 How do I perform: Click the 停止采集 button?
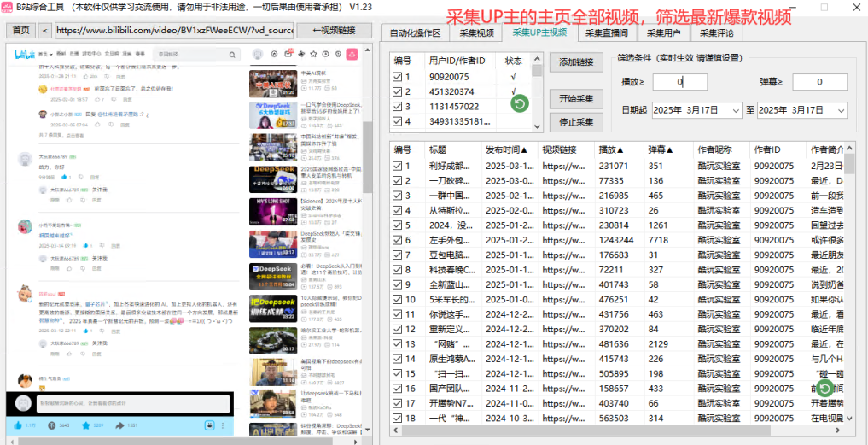tap(576, 122)
